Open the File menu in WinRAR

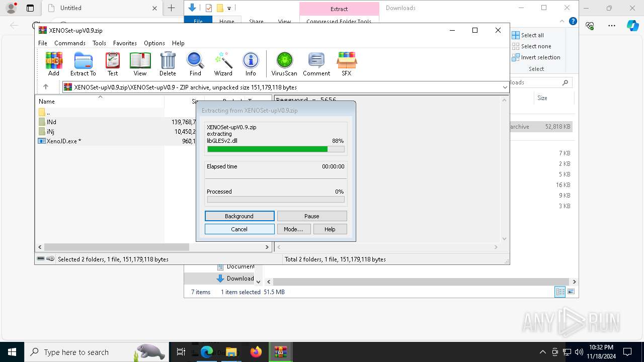(x=43, y=43)
